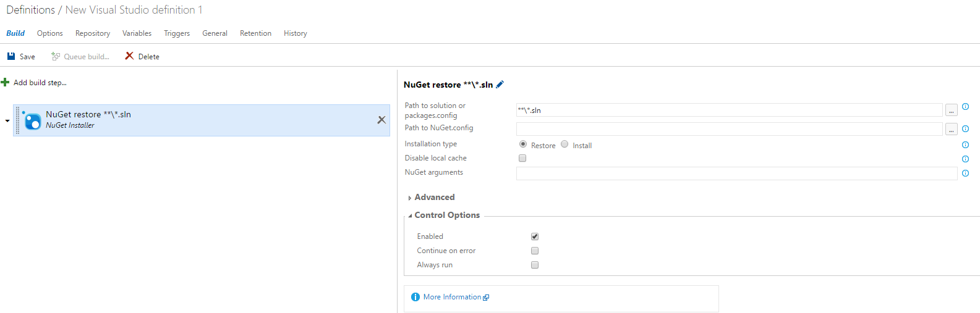
Task: Click the NuGet Installer task icon
Action: [x=33, y=120]
